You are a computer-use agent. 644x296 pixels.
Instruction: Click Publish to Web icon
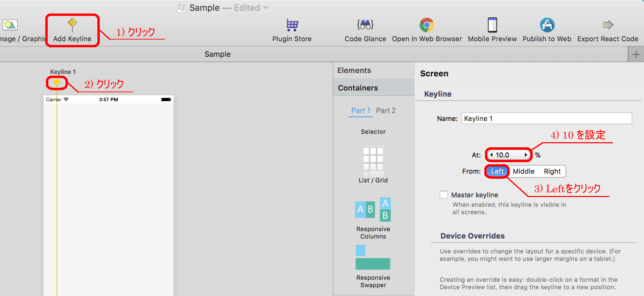(x=547, y=25)
